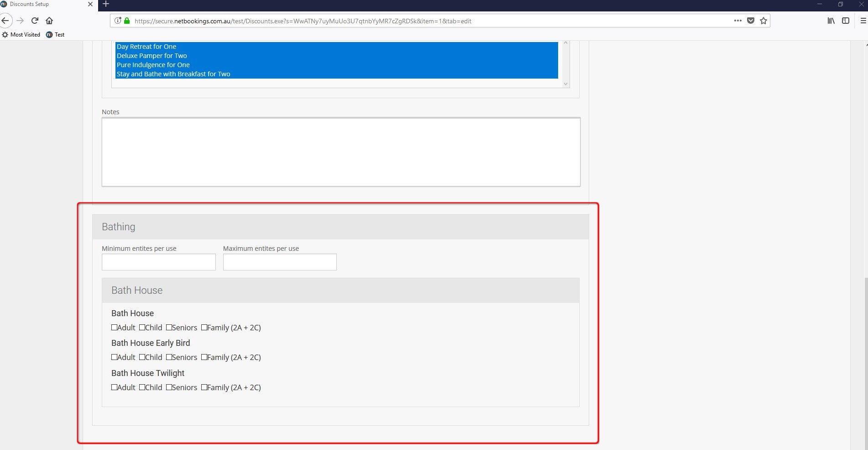Screen dimensions: 868x450
Task: Open the Firefox hamburger menu
Action: click(863, 21)
